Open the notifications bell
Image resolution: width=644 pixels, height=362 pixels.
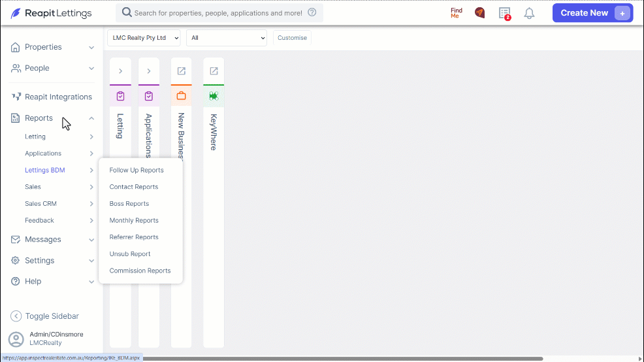[530, 13]
